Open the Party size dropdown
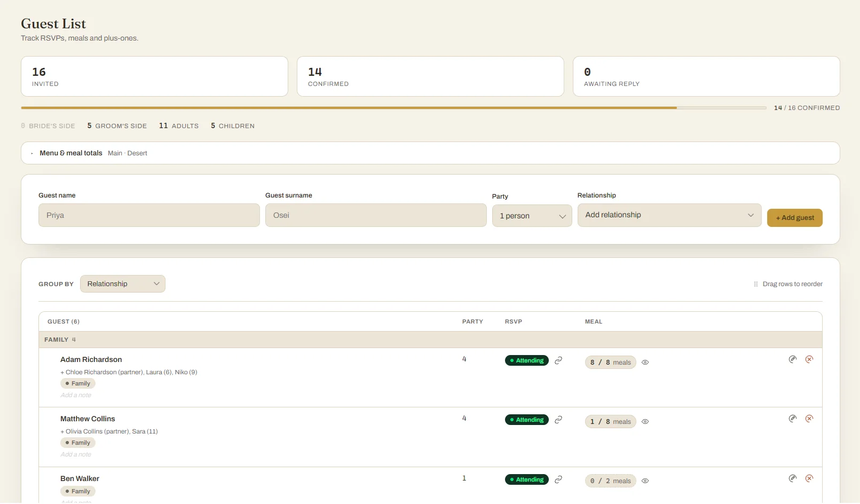This screenshot has height=504, width=860. point(532,216)
